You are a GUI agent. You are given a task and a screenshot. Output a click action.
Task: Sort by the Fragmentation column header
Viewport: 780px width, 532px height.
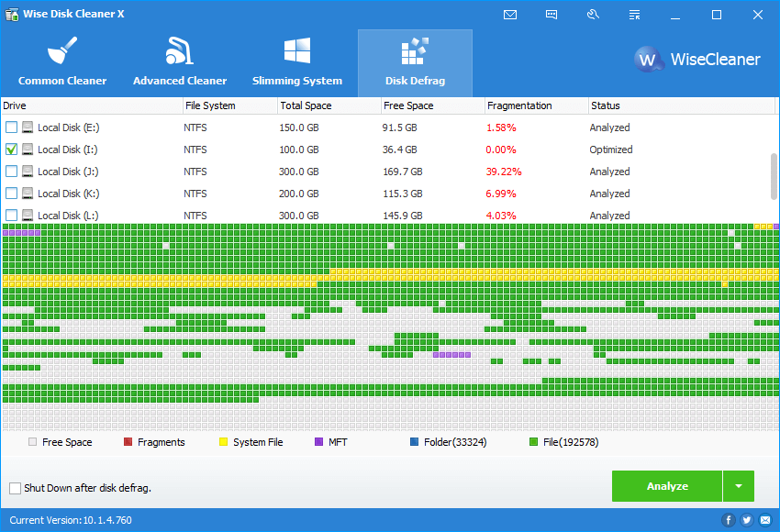pos(537,105)
